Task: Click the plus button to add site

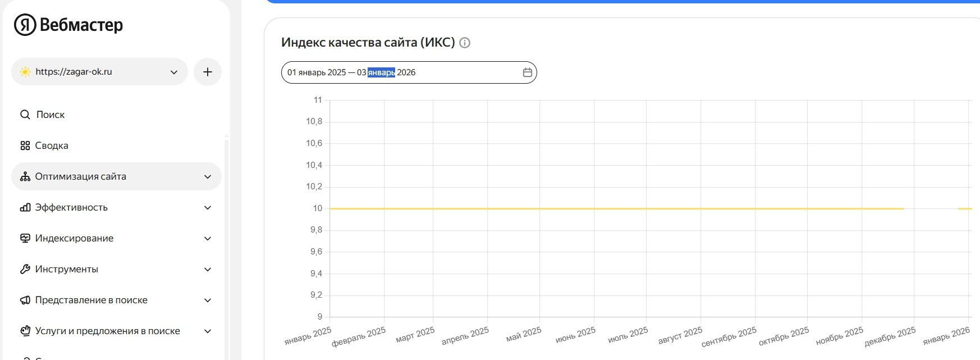Action: (x=208, y=72)
